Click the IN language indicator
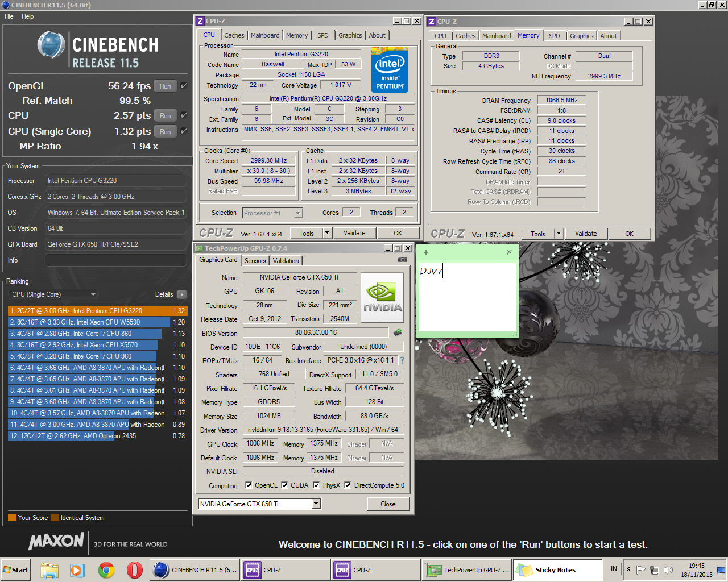Screen dimensions: 728x582 [614, 569]
